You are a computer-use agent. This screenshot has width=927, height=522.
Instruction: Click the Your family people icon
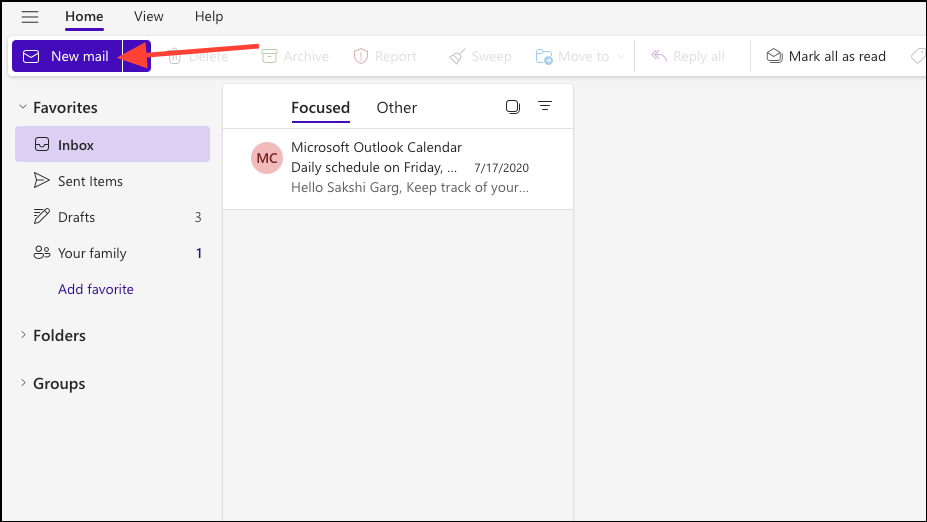[41, 252]
